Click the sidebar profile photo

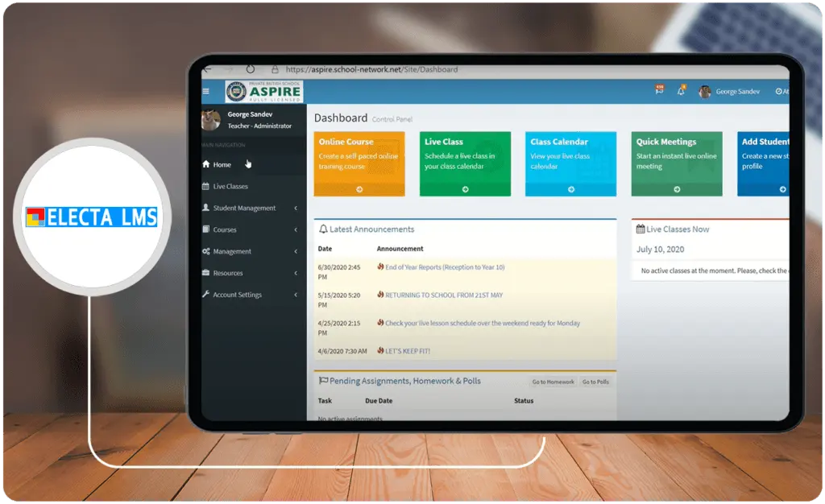pyautogui.click(x=211, y=120)
